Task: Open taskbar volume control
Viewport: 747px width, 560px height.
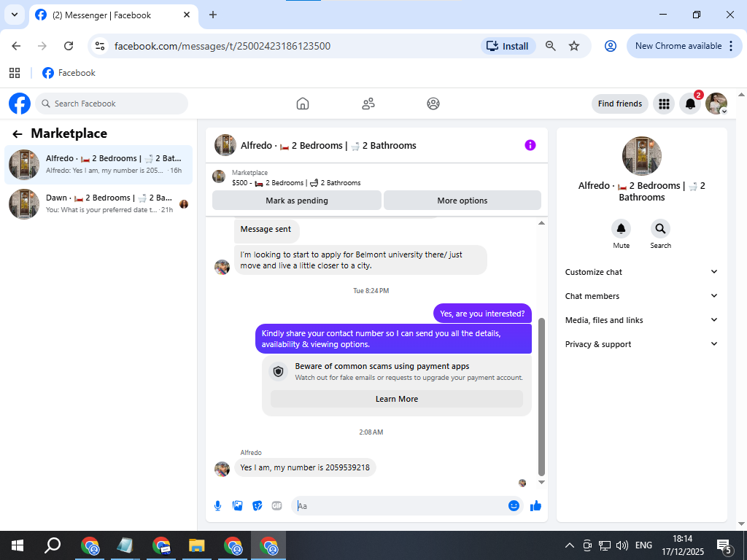Action: [x=622, y=545]
